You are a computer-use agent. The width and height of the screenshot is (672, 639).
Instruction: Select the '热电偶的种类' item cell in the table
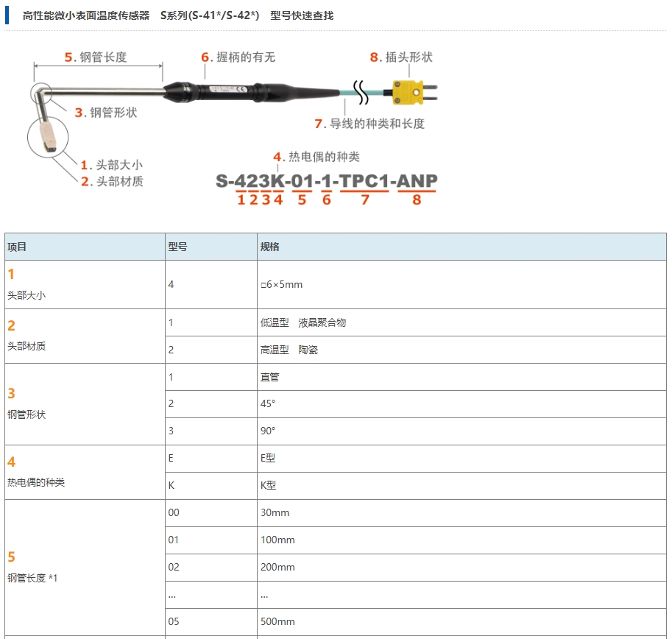[85, 473]
